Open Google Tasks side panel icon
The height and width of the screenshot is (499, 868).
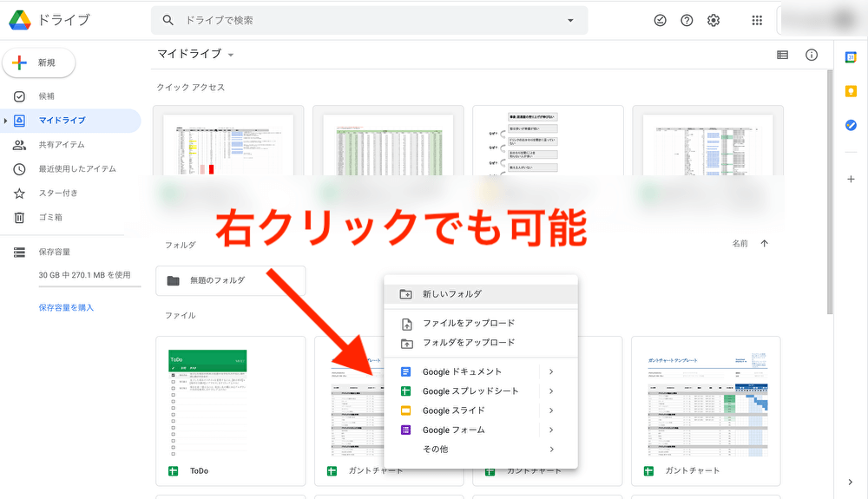coord(851,126)
